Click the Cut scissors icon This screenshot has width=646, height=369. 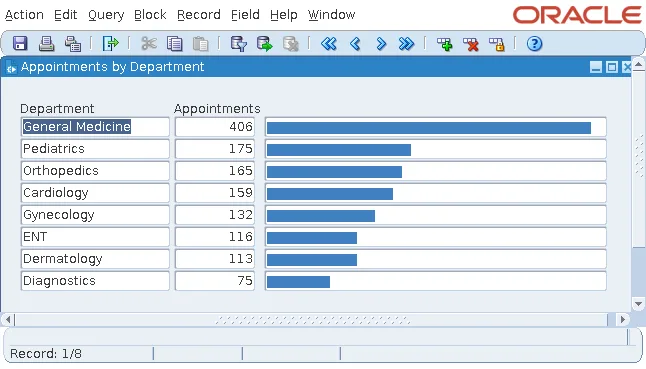pyautogui.click(x=149, y=43)
